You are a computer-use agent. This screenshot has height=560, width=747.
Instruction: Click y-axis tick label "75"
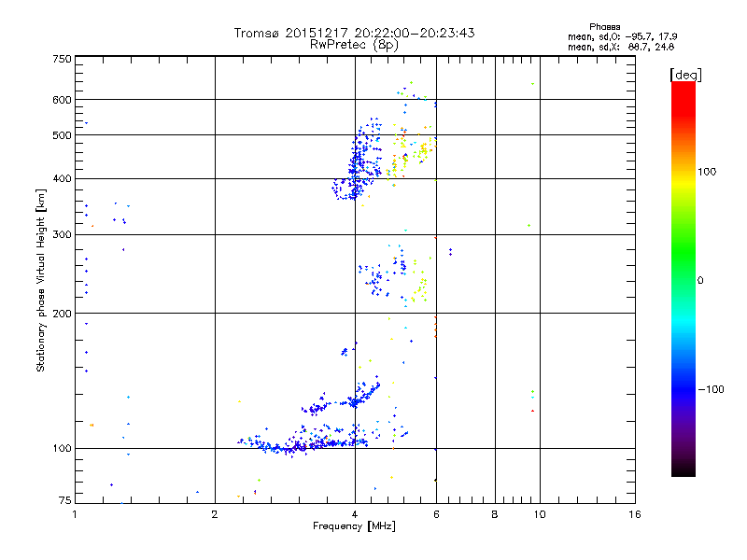[x=65, y=500]
